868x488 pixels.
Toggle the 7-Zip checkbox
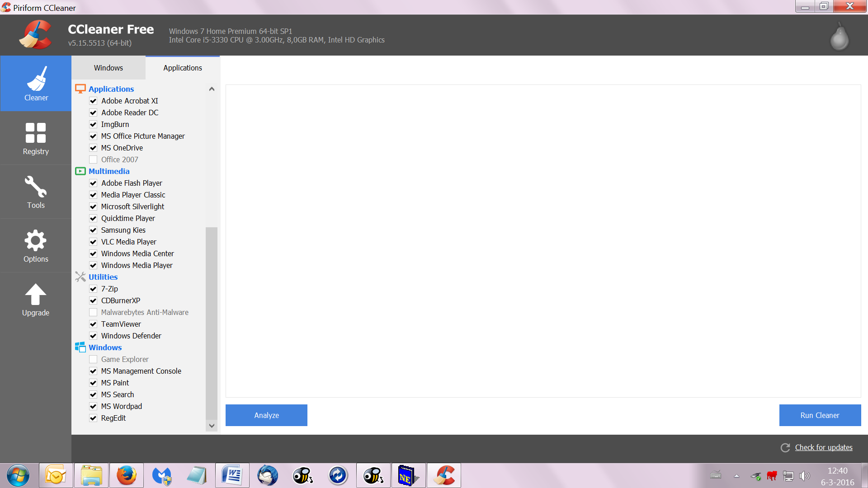click(93, 289)
